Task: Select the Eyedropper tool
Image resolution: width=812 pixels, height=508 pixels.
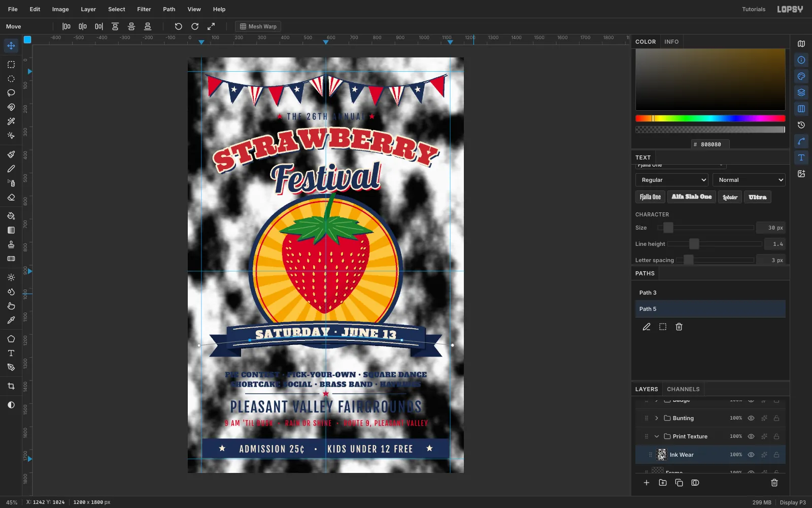Action: (11, 320)
